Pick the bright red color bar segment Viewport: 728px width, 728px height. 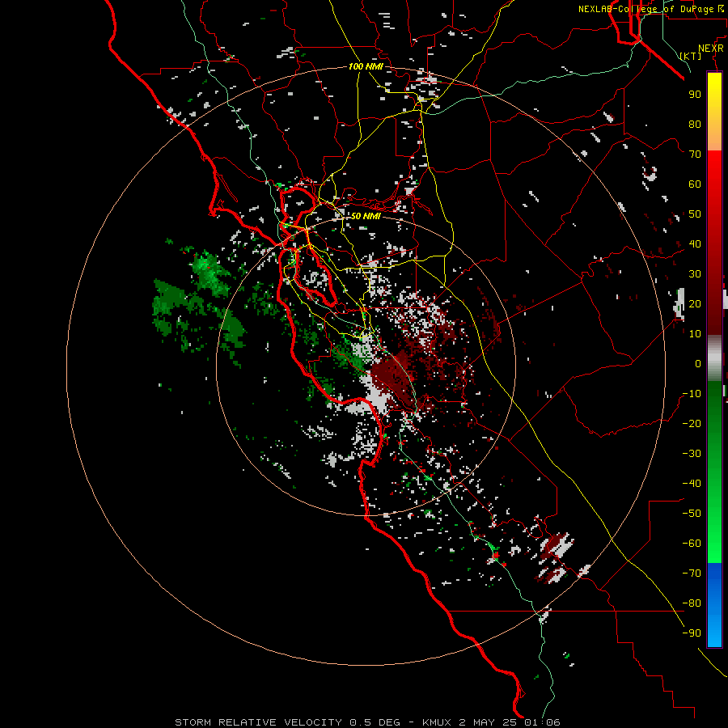click(x=714, y=171)
